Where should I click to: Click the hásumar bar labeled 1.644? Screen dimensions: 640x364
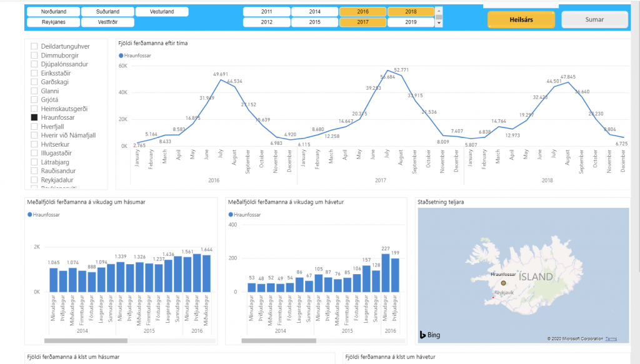pyautogui.click(x=206, y=273)
